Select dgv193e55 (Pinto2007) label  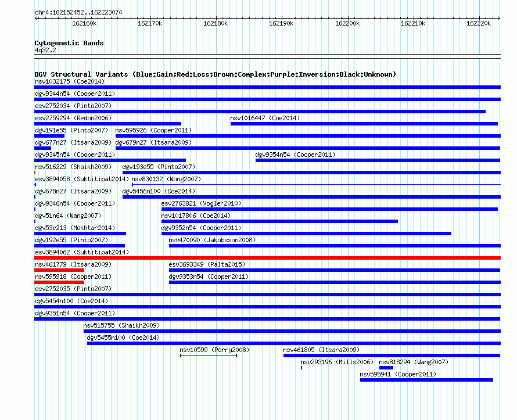pos(159,167)
